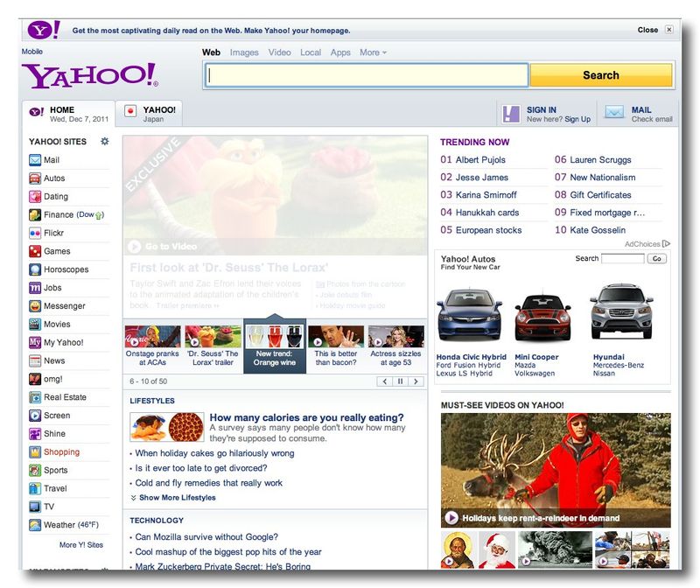Play the rent-a-reindeer video
The height and width of the screenshot is (588, 700).
pyautogui.click(x=451, y=518)
